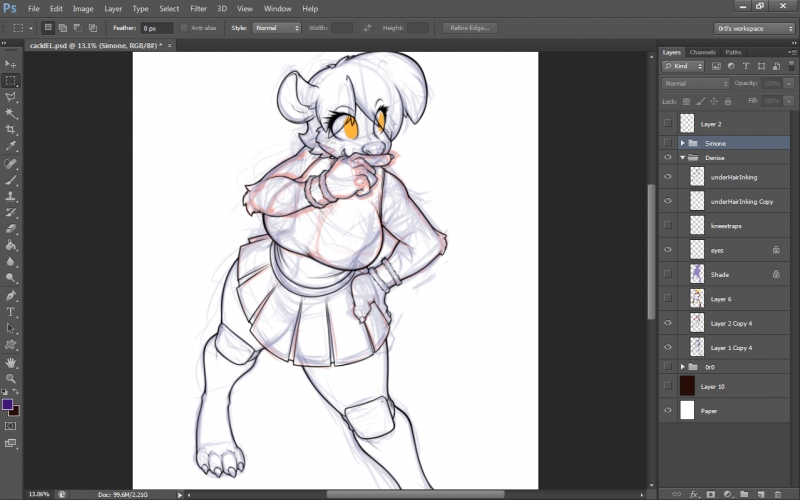800x500 pixels.
Task: Select the Move tool
Action: [11, 64]
